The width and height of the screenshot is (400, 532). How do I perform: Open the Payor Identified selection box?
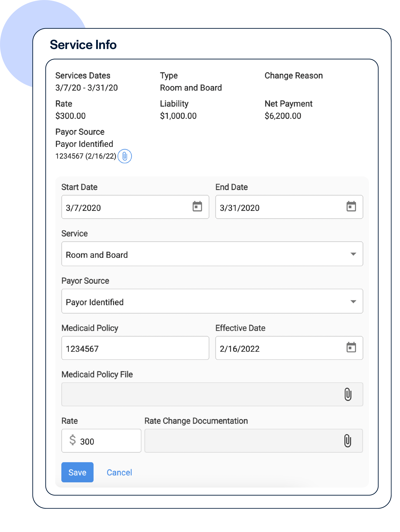pyautogui.click(x=192, y=302)
